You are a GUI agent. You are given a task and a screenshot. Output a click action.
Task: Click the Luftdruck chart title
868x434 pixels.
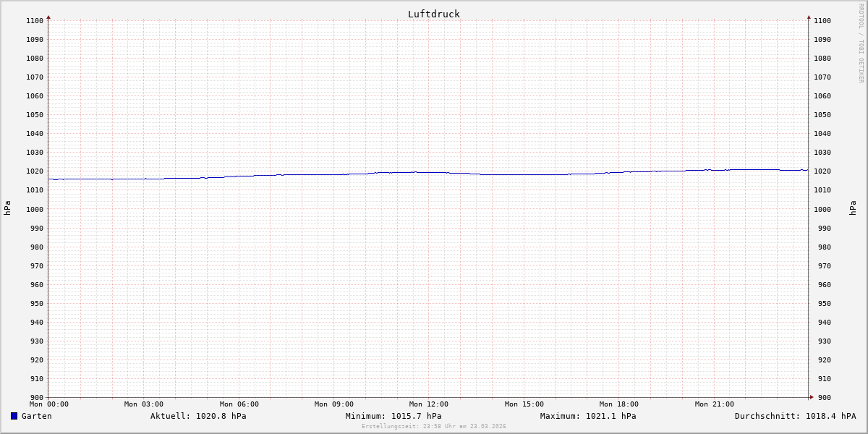[433, 14]
